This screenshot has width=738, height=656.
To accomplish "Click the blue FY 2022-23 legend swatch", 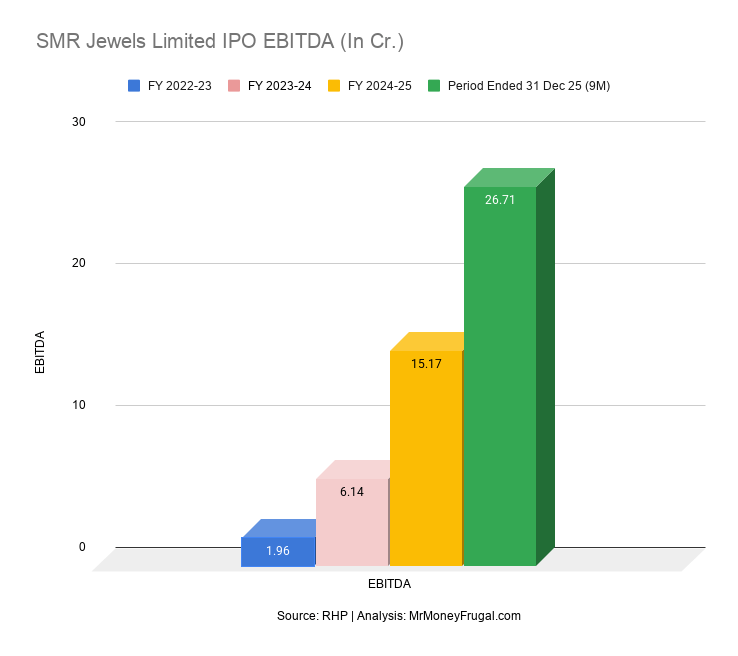I will point(134,86).
